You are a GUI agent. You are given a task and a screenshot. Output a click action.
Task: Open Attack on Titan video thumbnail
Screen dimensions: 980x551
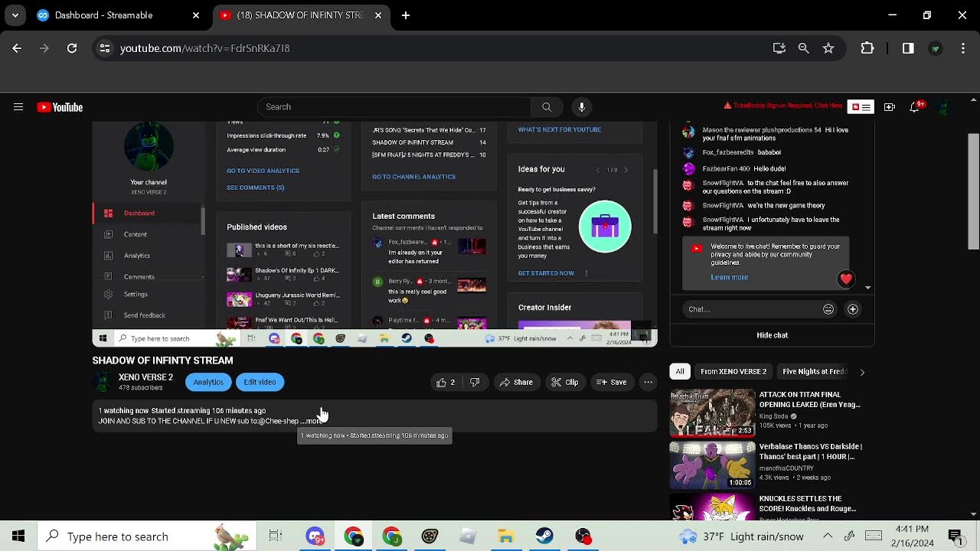(712, 413)
